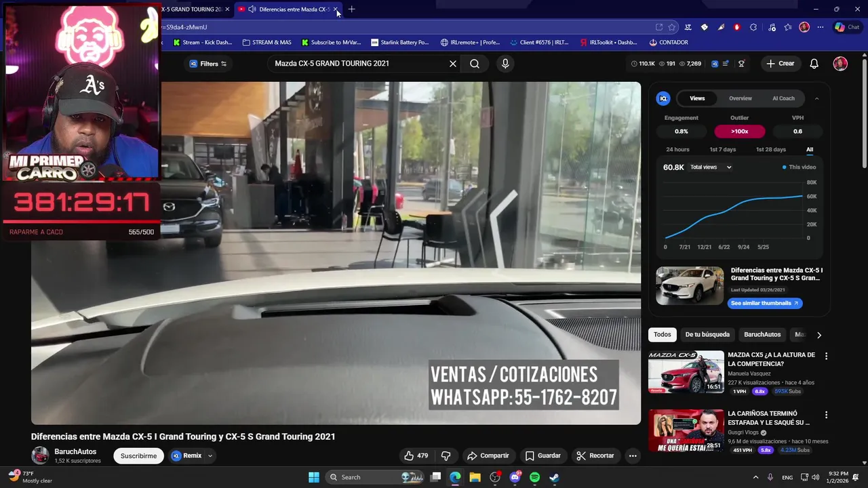Open Edge settings and more menu

(821, 27)
